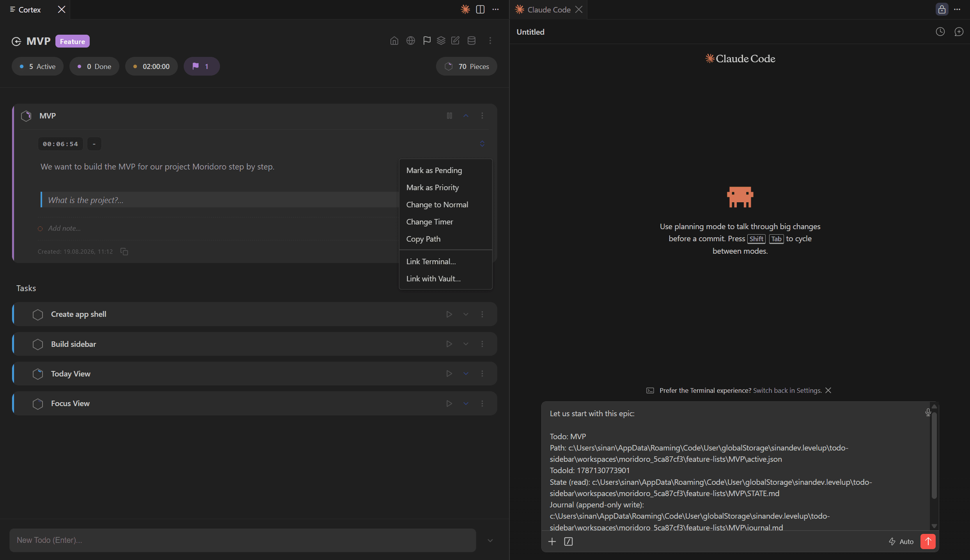Collapse the MVP card with chevron up
The width and height of the screenshot is (970, 560).
click(466, 116)
